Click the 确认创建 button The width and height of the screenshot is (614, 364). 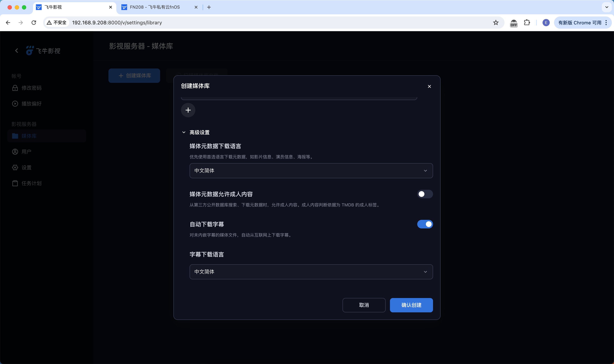click(411, 305)
